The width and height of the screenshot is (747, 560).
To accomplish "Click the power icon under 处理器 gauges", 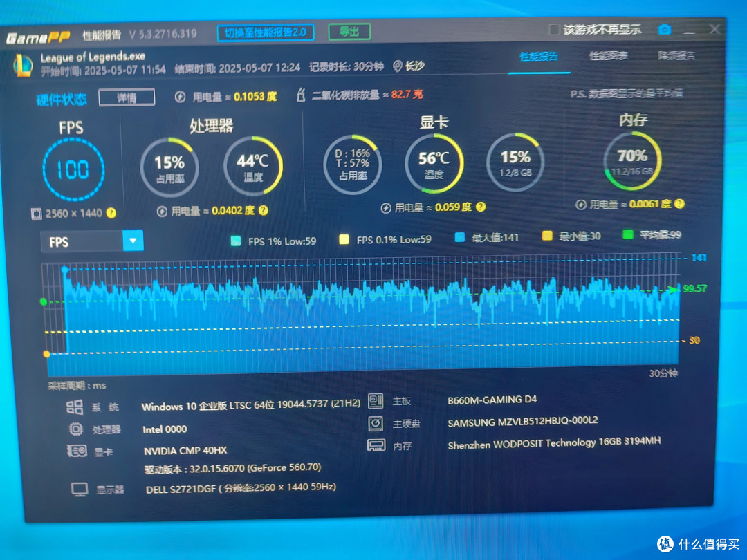I will pyautogui.click(x=162, y=212).
